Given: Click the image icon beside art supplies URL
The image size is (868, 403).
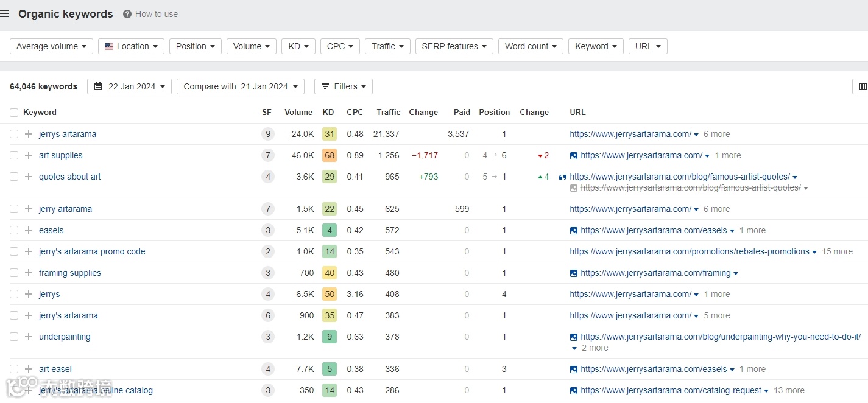Looking at the screenshot, I should [x=574, y=155].
